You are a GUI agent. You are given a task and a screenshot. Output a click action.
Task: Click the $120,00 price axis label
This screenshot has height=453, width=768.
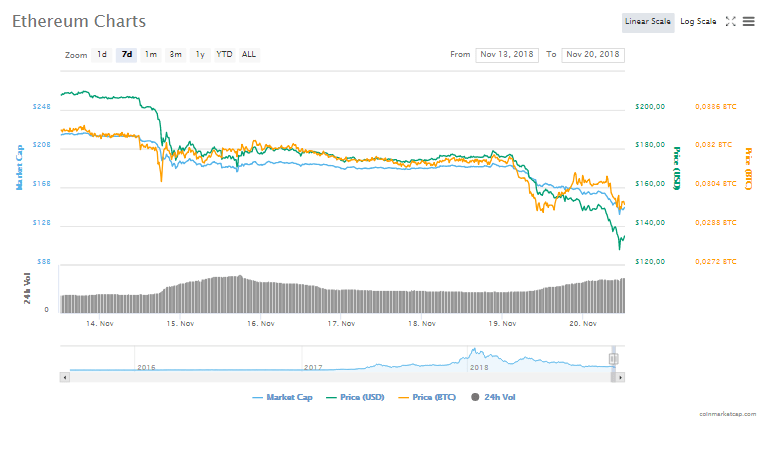[650, 262]
